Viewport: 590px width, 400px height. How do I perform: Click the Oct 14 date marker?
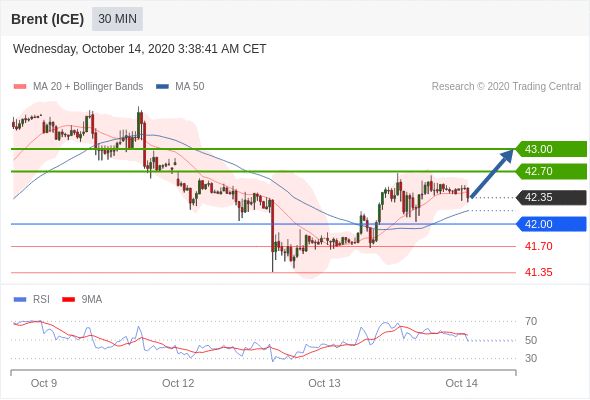pyautogui.click(x=461, y=383)
